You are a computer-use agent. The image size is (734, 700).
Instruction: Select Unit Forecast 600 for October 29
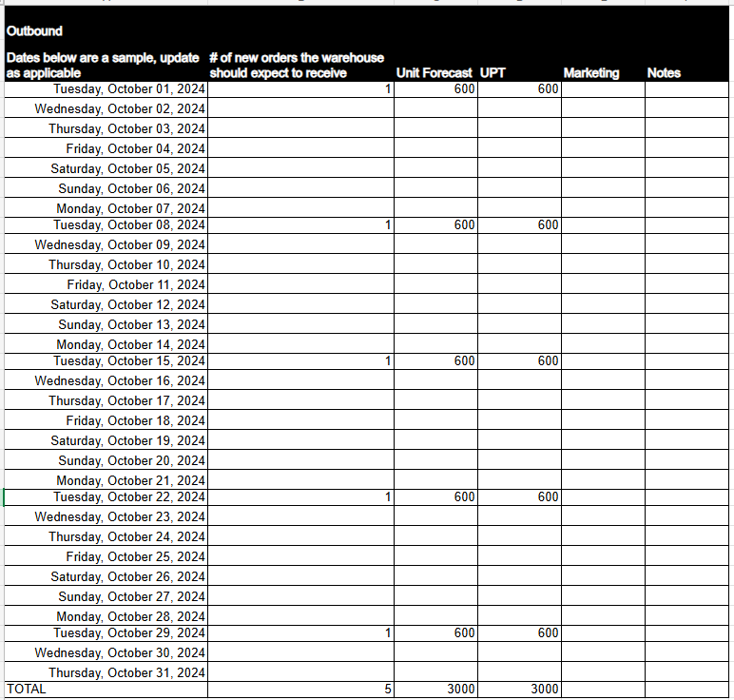[x=435, y=633]
